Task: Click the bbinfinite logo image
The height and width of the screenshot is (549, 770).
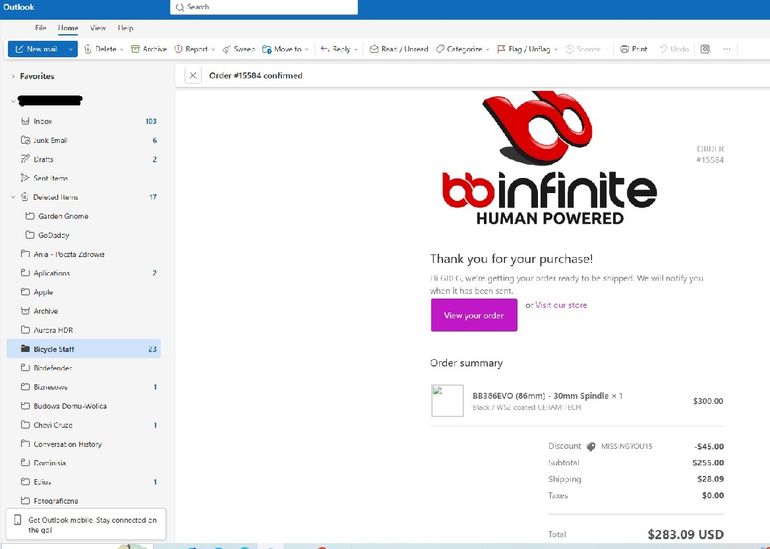Action: click(549, 158)
